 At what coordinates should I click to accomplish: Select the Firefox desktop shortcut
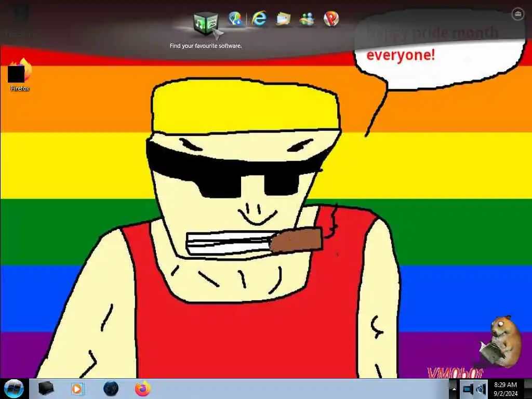20,75
